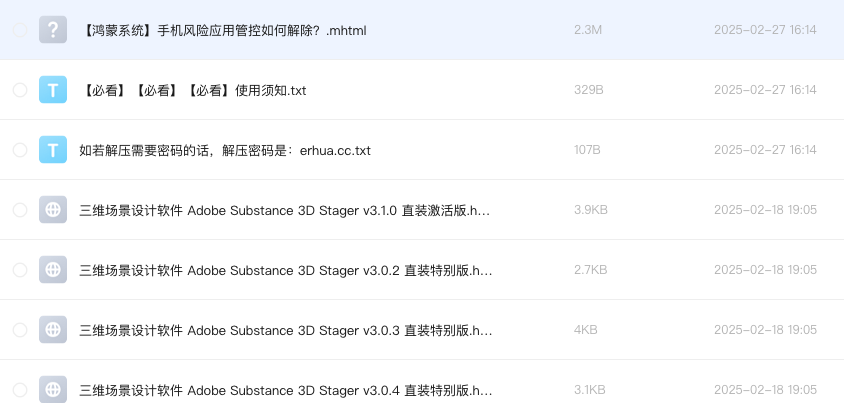Click the date of the Stager v3.0.3 row
Screen dimensions: 844x403
[765, 330]
